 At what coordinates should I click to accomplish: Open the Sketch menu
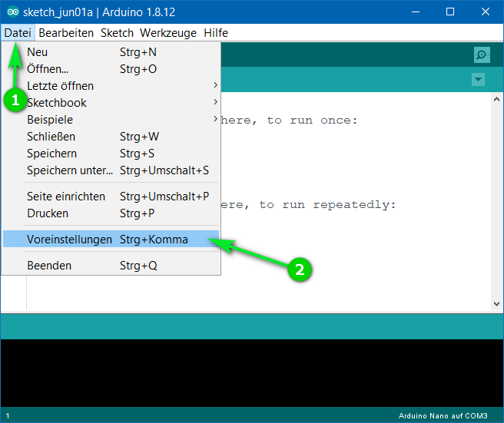pyautogui.click(x=117, y=33)
